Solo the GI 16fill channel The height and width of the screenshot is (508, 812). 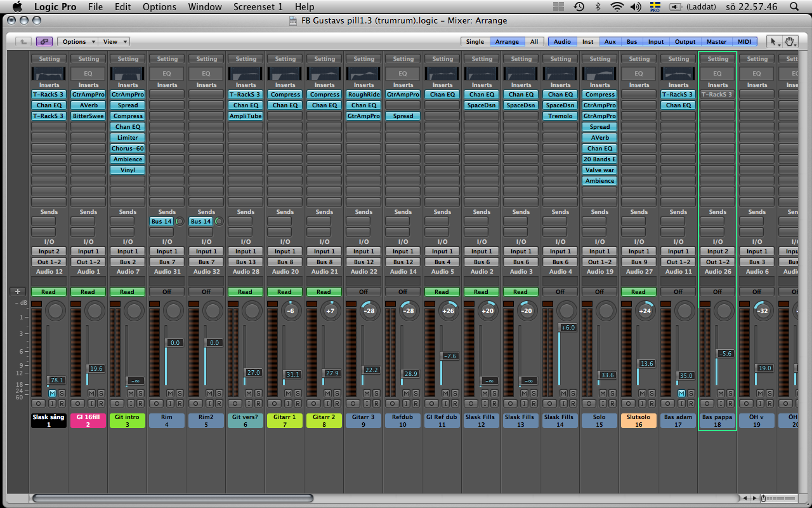click(100, 393)
